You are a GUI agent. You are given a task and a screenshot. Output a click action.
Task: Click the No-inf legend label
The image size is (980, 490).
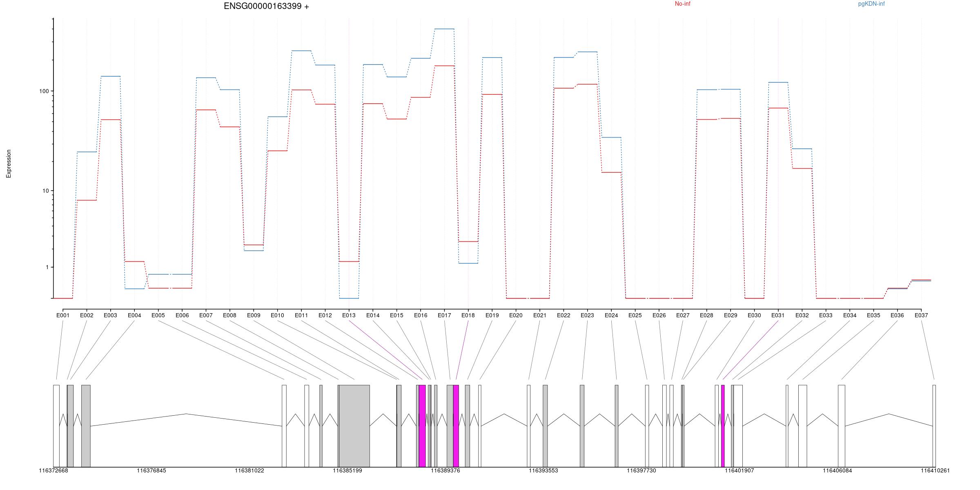click(x=682, y=4)
